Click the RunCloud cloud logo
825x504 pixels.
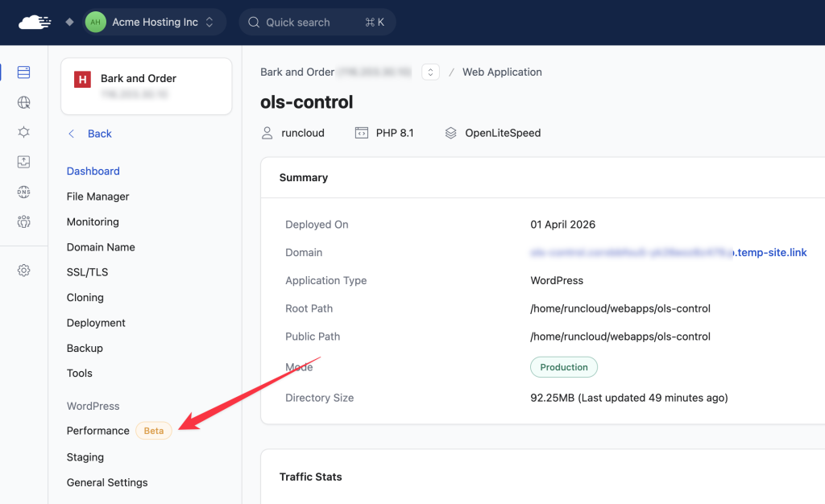(x=35, y=22)
